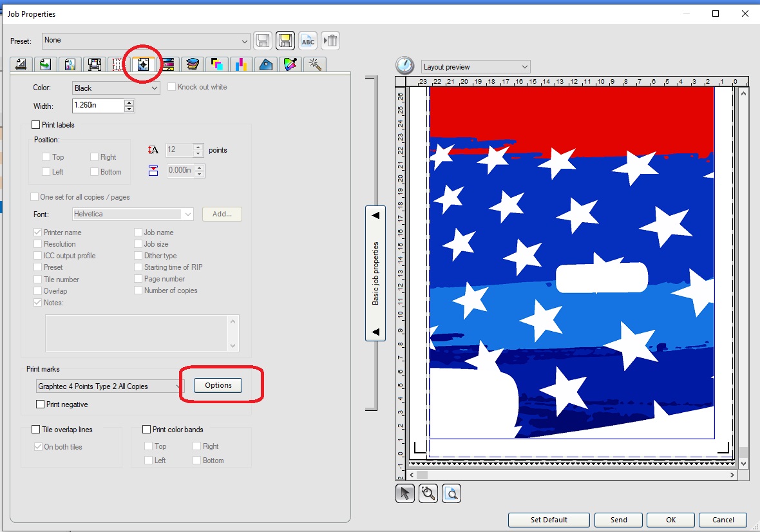Open the color stripes tab icon
Screen dimensions: 760x532
(x=167, y=64)
